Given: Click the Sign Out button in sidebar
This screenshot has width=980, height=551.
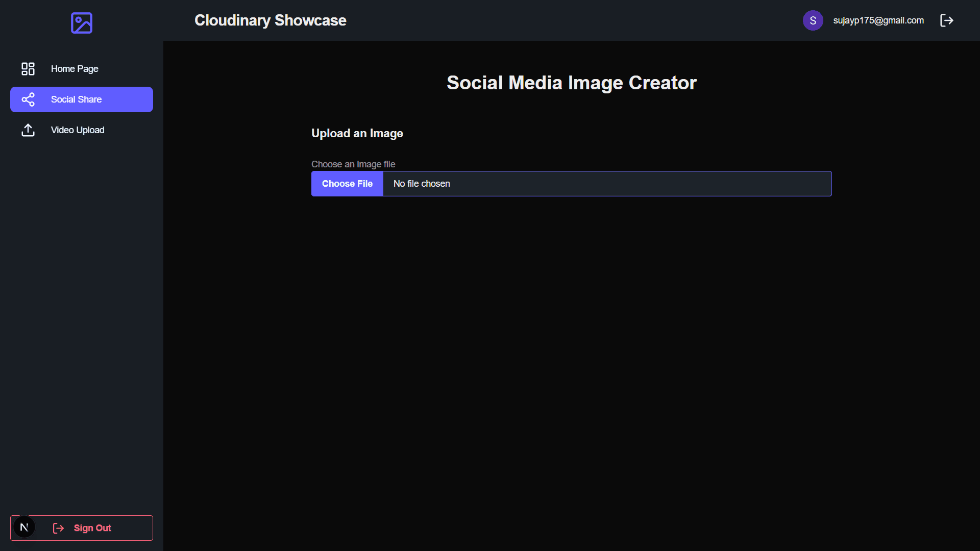Looking at the screenshot, I should [x=82, y=528].
